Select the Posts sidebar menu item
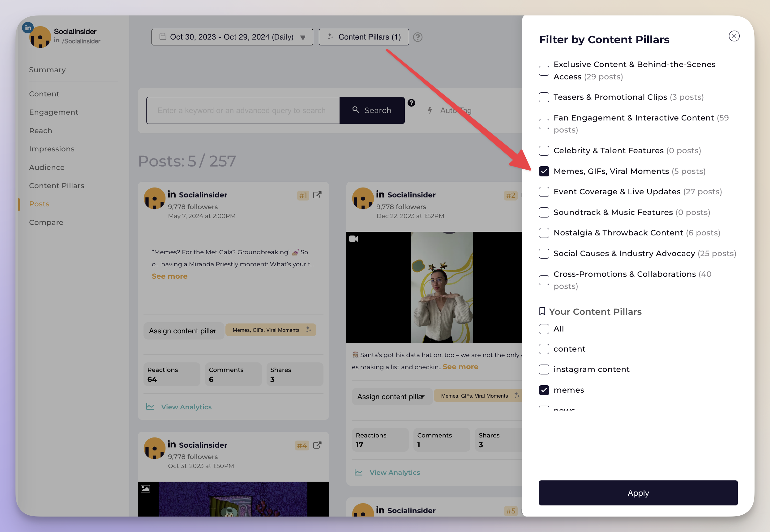 [39, 204]
